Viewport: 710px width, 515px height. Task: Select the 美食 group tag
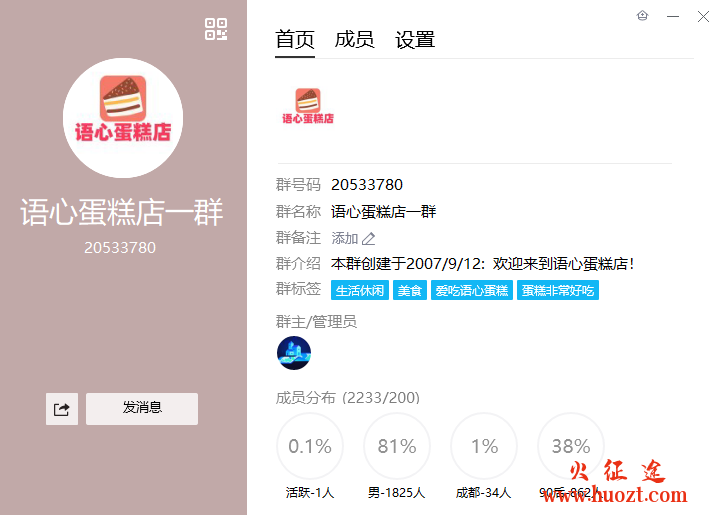pyautogui.click(x=410, y=290)
